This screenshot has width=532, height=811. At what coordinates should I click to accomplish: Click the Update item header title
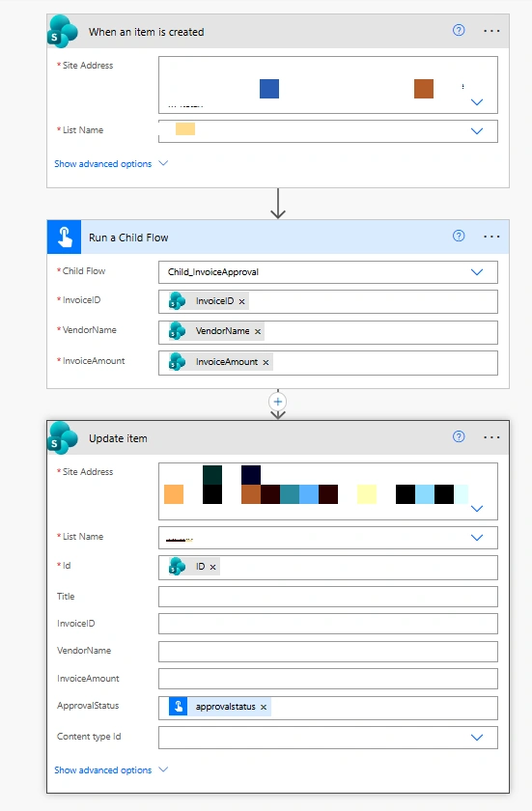tap(118, 438)
